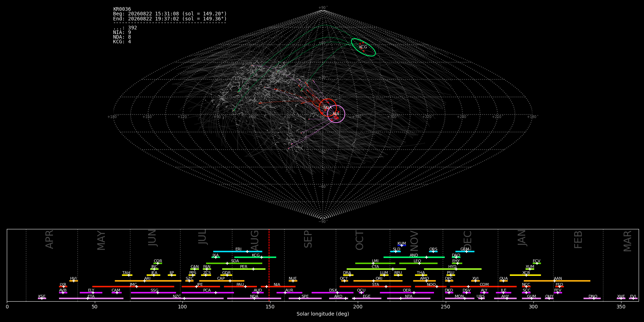Select the SDA green shower bar
Screen dimensions: 644x322
(234, 263)
